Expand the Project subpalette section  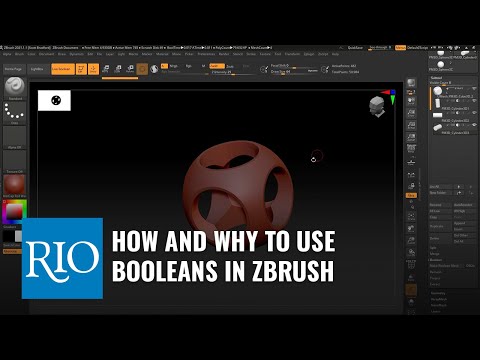point(435,278)
